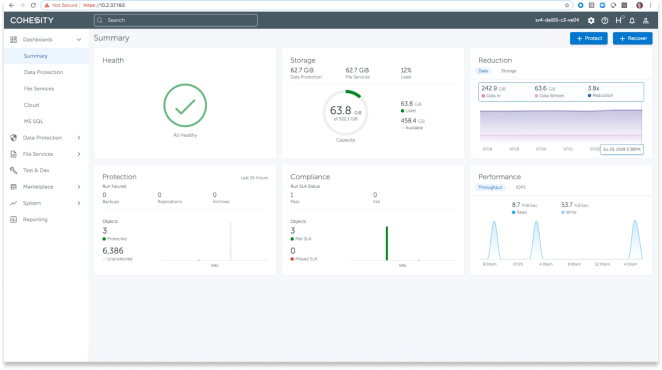Open the MS SQL dashboard item
The width and height of the screenshot is (662, 370).
click(33, 121)
